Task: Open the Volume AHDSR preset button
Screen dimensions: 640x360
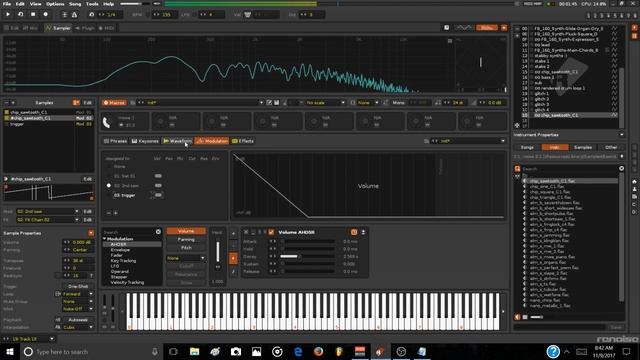Action: pyautogui.click(x=354, y=232)
